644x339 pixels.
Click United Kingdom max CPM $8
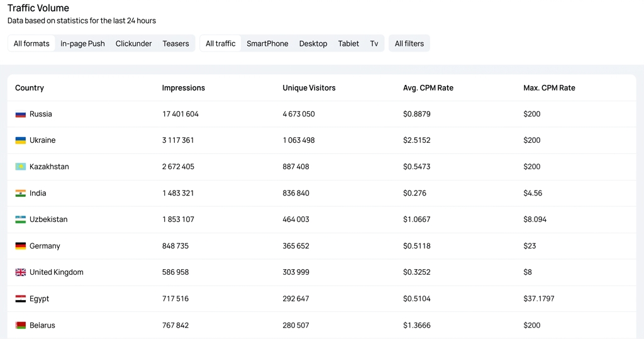pos(528,272)
